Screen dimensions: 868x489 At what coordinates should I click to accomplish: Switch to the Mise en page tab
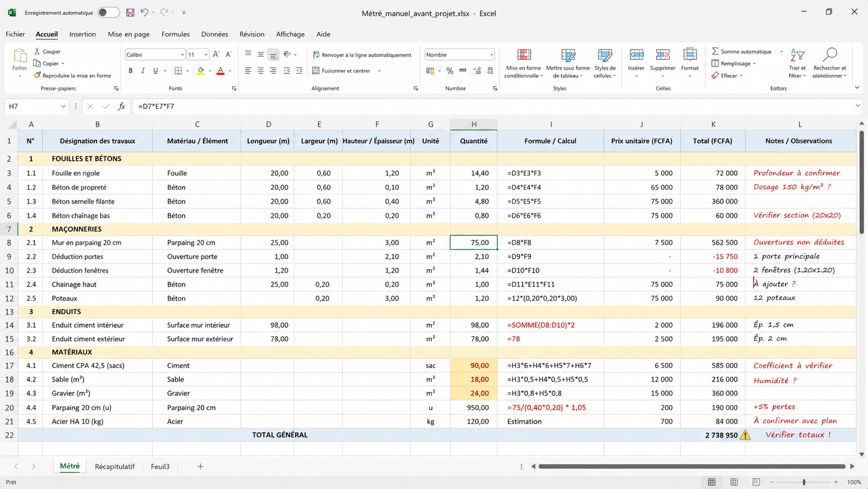tap(129, 34)
